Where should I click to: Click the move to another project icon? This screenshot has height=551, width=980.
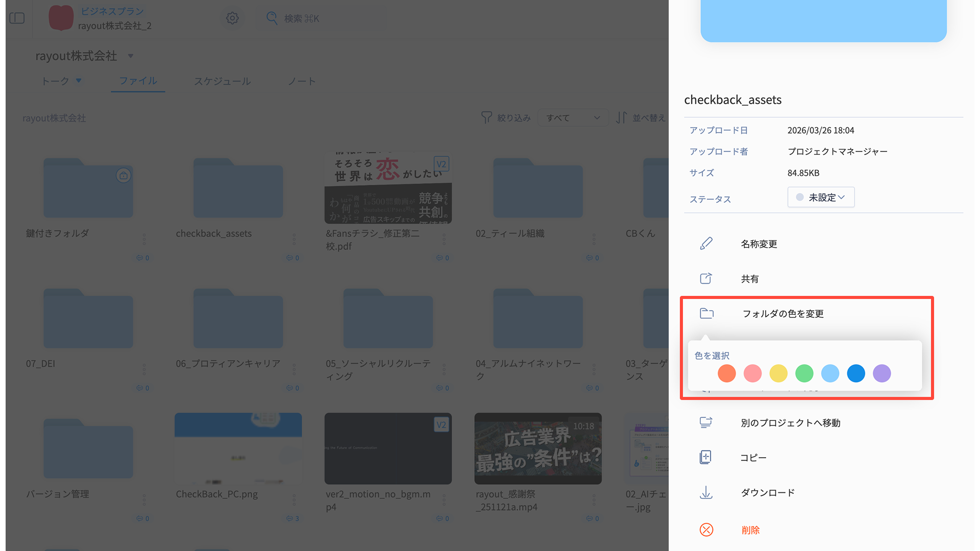[x=706, y=422]
